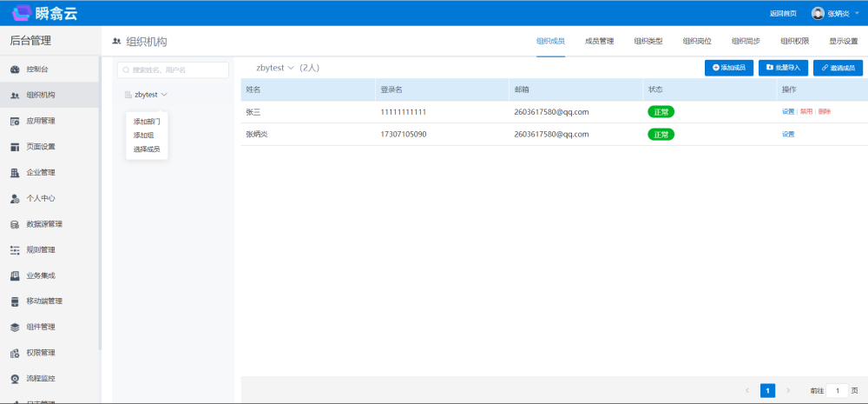Click the member search input field
Viewport: 868px width, 404px height.
(x=174, y=70)
